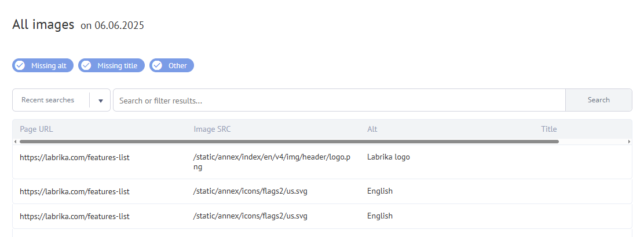644x237 pixels.
Task: Click the header/logo.png image source path
Action: pos(272,162)
